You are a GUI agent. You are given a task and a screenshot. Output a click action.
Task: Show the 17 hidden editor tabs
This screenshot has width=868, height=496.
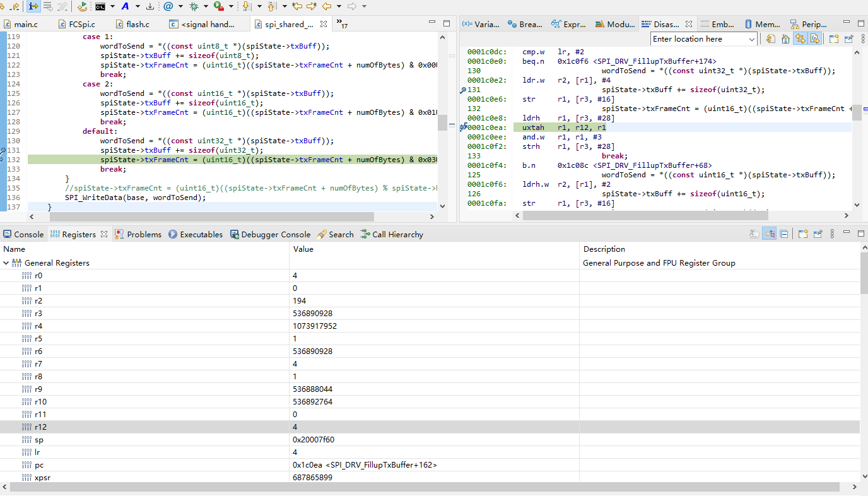(x=342, y=24)
